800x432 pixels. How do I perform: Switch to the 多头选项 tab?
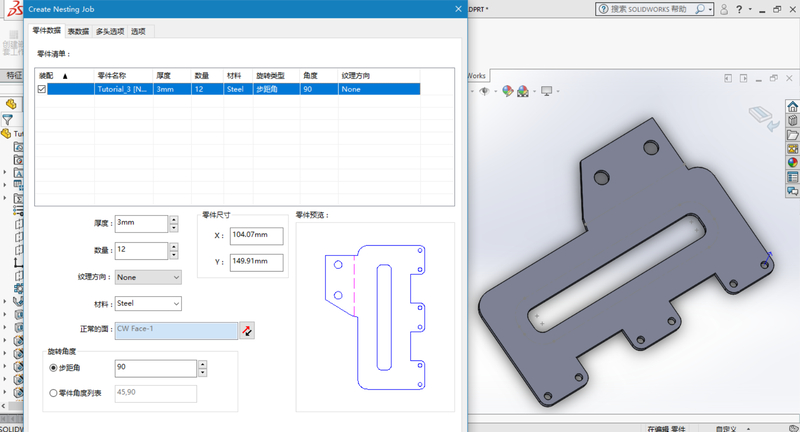[110, 31]
